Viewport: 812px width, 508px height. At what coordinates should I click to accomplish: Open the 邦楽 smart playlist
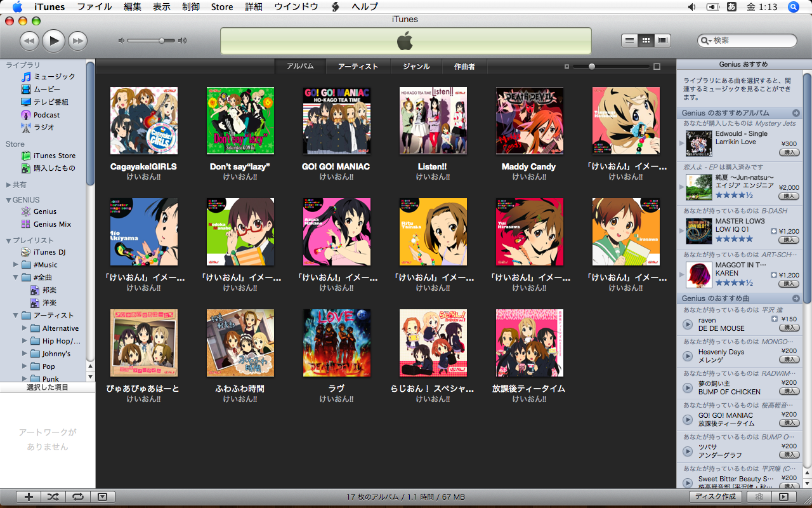point(44,290)
